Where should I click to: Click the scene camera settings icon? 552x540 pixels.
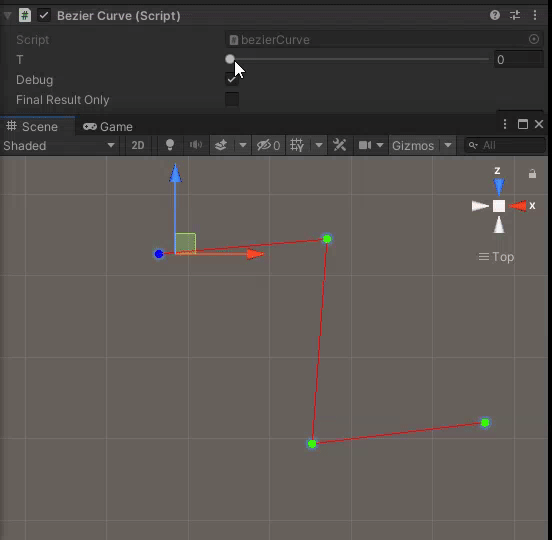pos(365,145)
